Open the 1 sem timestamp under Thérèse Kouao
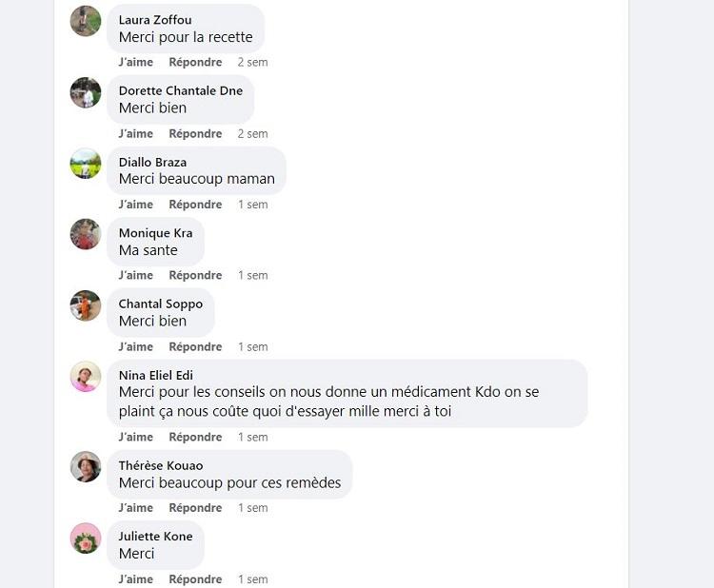 (x=252, y=508)
